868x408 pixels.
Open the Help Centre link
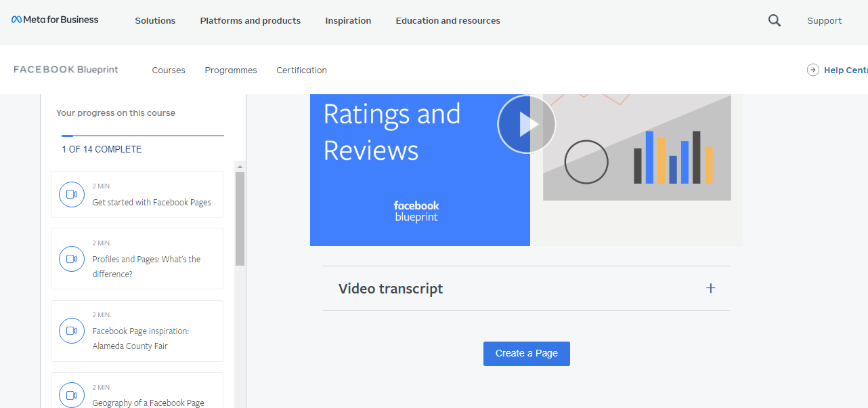point(846,70)
